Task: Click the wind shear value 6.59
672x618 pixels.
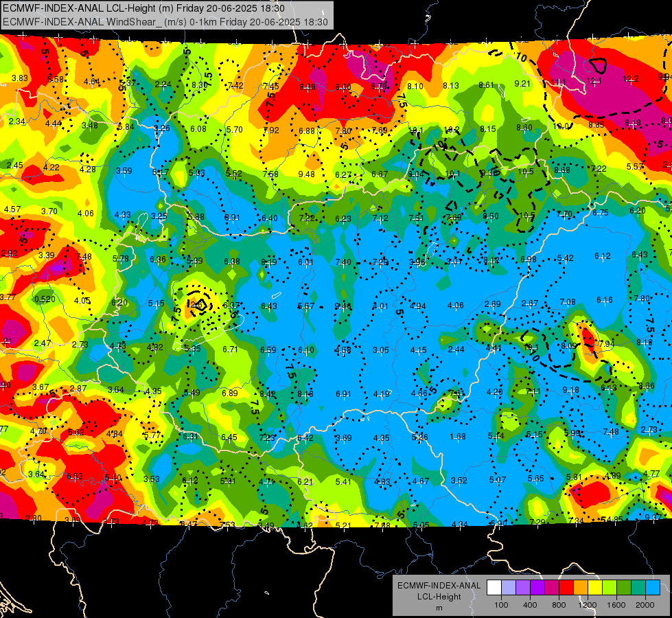Action: pyautogui.click(x=268, y=350)
